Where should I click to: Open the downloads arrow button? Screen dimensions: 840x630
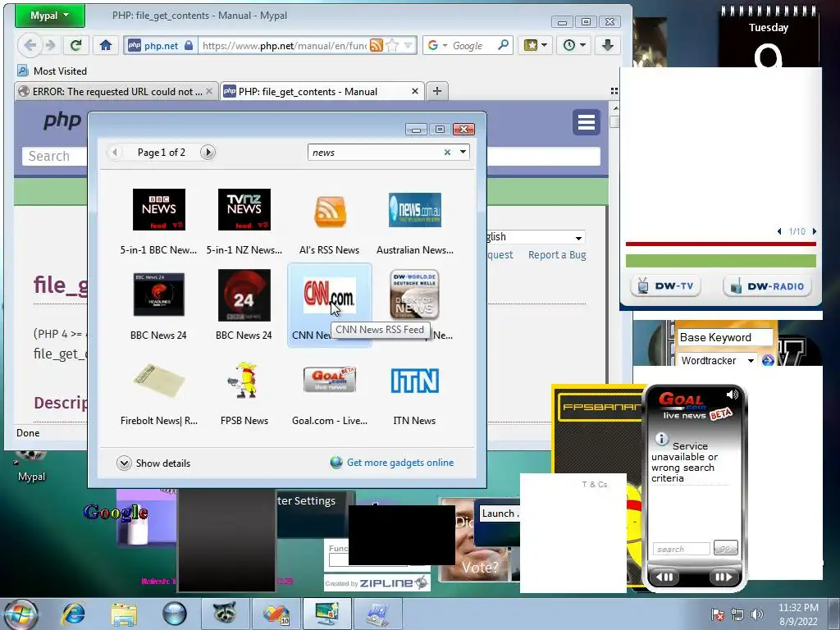tap(608, 46)
